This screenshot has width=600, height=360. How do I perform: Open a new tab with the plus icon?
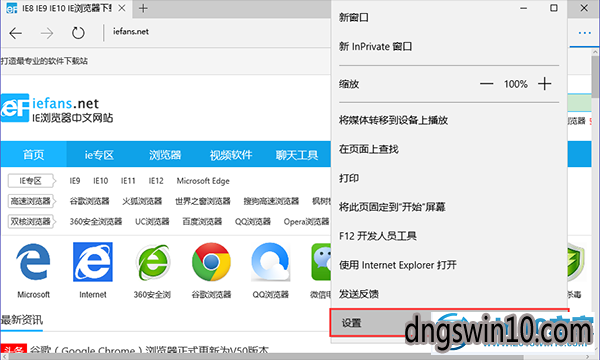(143, 8)
